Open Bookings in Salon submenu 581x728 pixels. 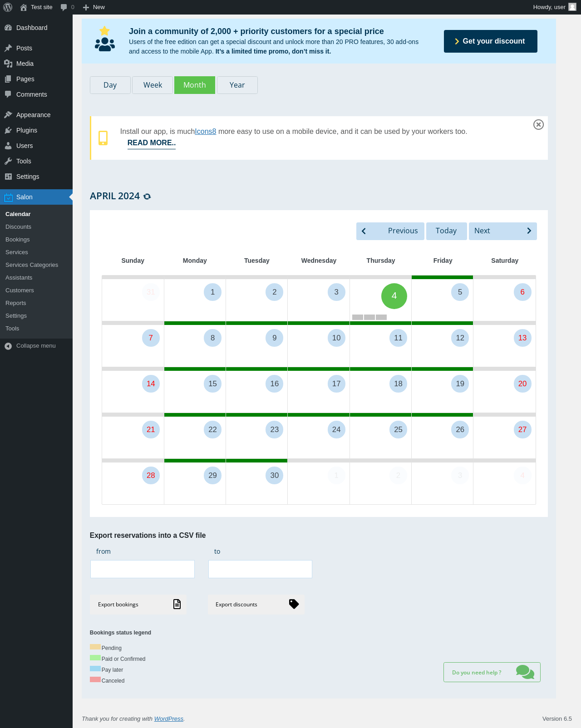[18, 240]
